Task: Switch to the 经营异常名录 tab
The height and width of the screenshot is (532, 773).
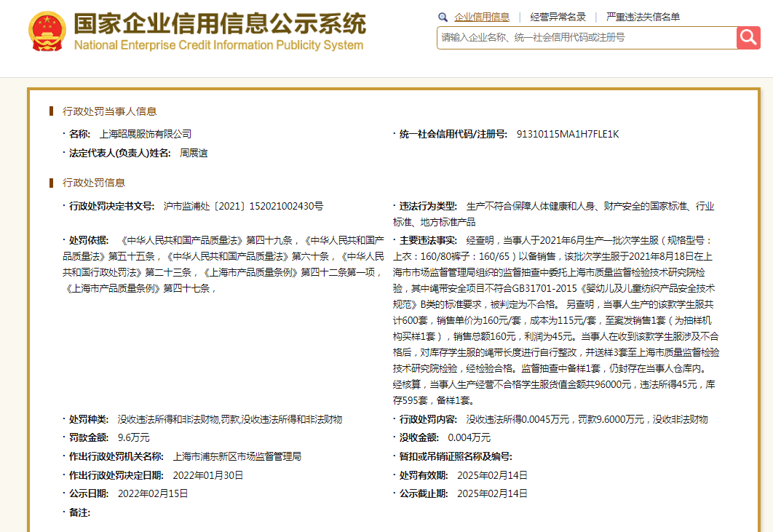Action: [558, 17]
